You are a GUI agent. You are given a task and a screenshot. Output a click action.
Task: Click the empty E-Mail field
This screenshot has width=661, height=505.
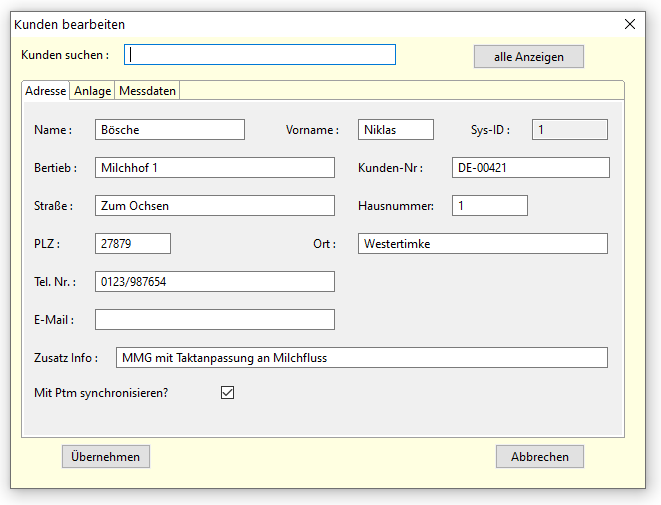pos(215,319)
